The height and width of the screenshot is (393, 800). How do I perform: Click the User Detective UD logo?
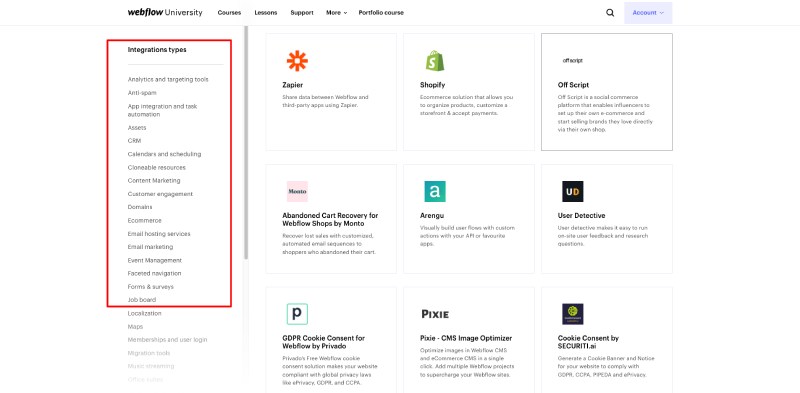(572, 191)
